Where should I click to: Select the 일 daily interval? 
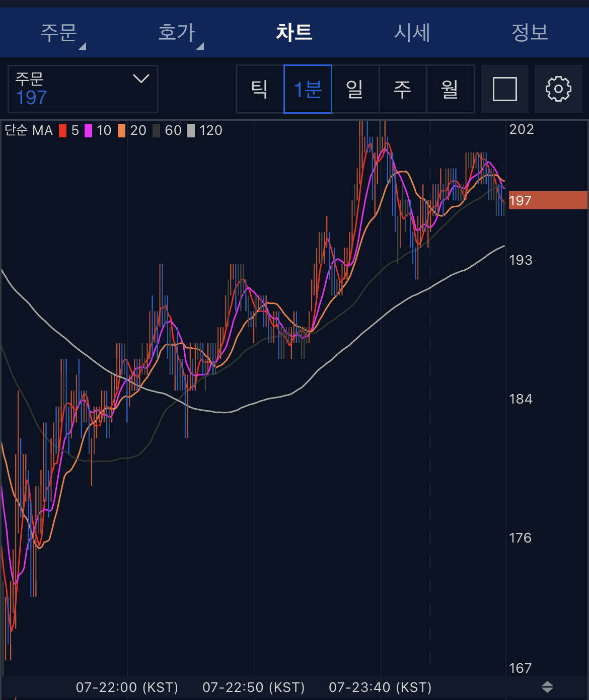point(355,89)
